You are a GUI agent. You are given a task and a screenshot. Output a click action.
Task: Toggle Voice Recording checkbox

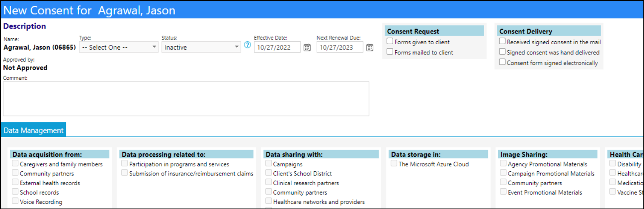[x=15, y=201]
